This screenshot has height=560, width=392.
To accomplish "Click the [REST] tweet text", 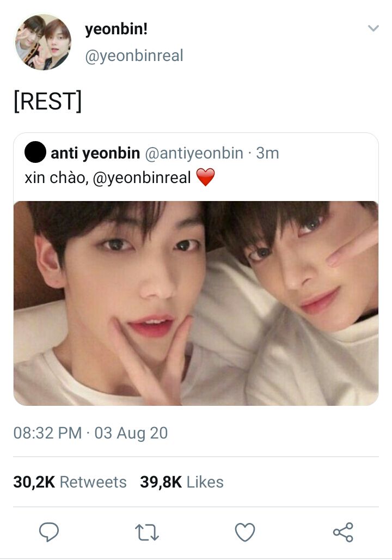I will pos(48,101).
